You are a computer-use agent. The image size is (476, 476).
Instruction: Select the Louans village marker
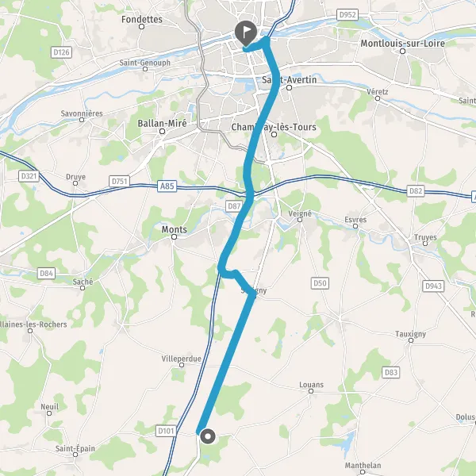click(x=311, y=391)
